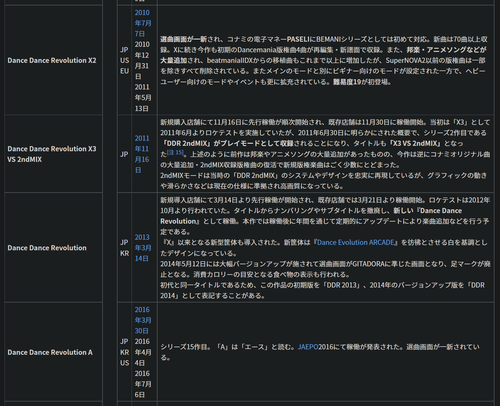This screenshot has width=500, height=406.
Task: Click the bold 難易度19が初登場 text
Action: (x=362, y=82)
